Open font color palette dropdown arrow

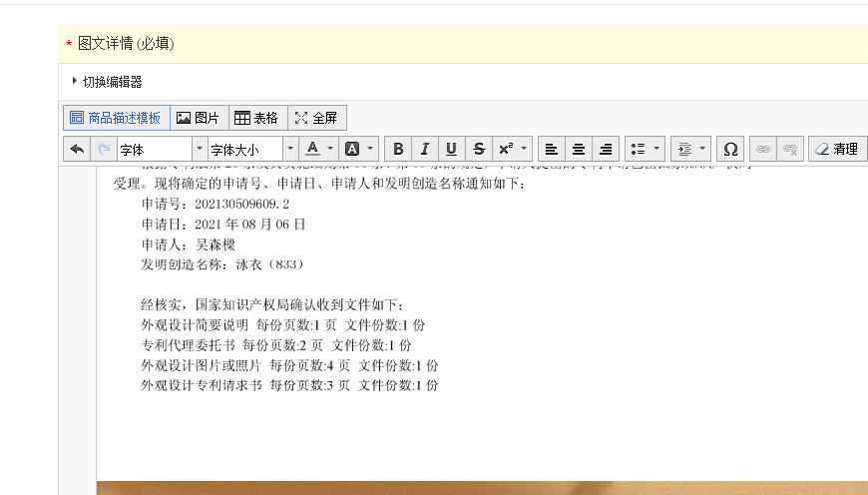(x=330, y=149)
